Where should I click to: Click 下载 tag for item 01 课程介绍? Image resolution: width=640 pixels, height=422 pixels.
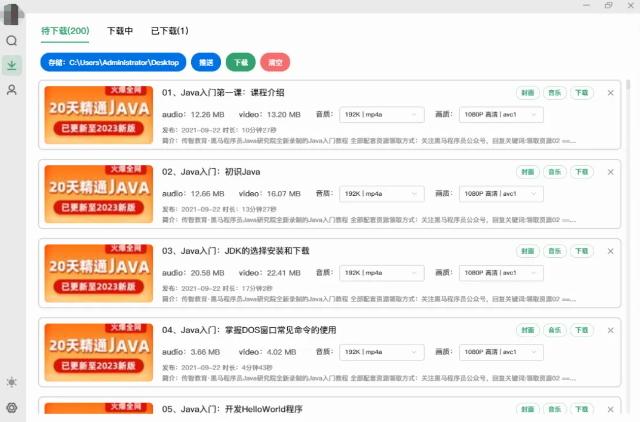pyautogui.click(x=582, y=93)
